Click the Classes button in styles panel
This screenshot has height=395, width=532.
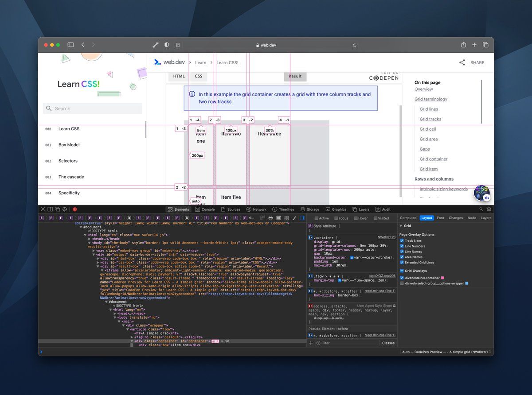(x=388, y=343)
